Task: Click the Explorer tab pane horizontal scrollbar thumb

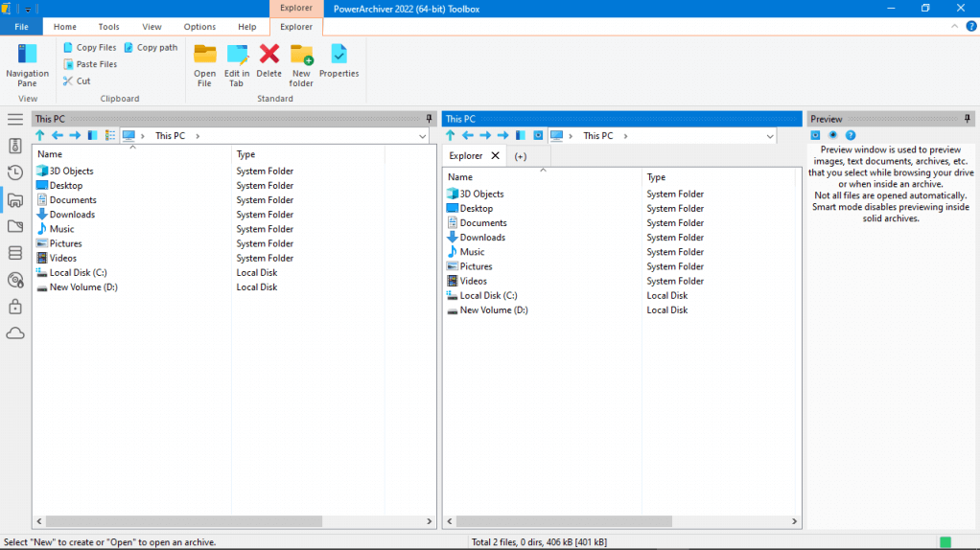Action: tap(564, 521)
